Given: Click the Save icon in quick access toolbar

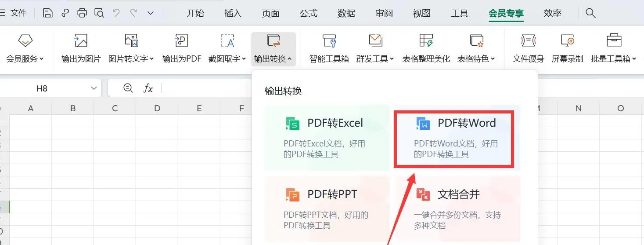Looking at the screenshot, I should [x=48, y=13].
